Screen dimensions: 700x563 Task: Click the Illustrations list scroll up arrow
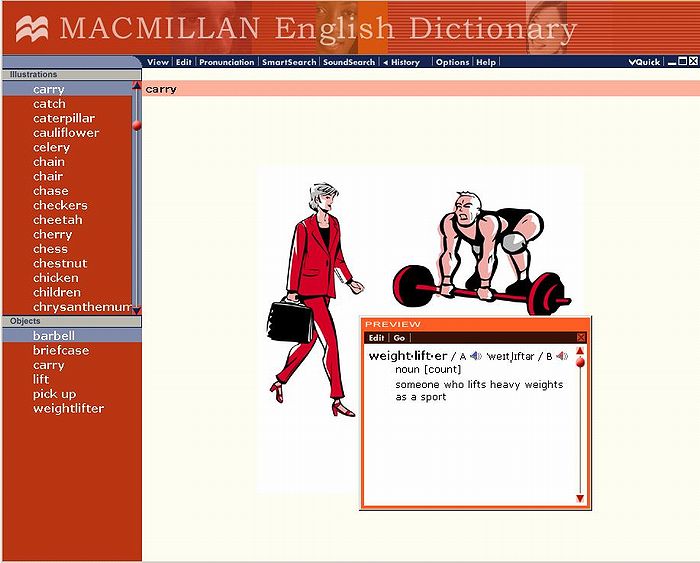(137, 86)
